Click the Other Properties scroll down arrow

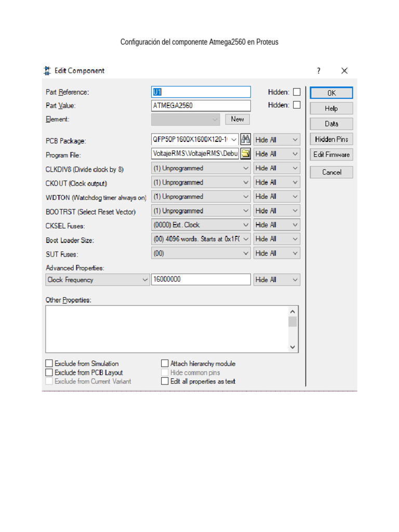coord(292,347)
